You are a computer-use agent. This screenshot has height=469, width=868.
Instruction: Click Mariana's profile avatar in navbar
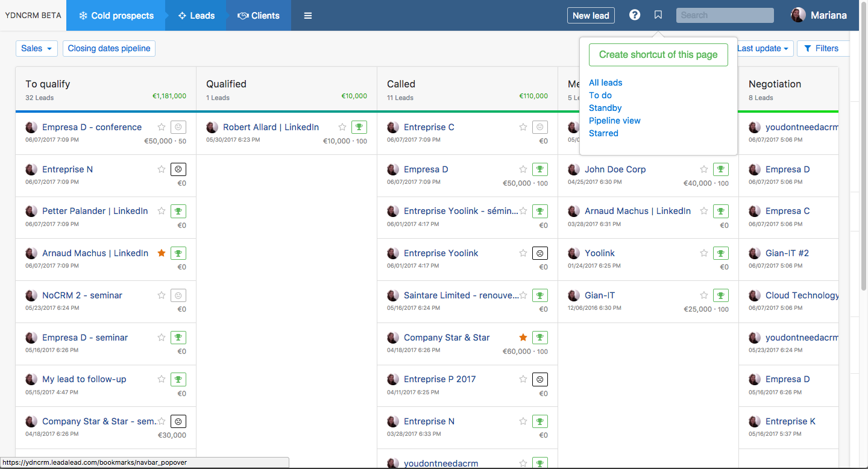[798, 15]
